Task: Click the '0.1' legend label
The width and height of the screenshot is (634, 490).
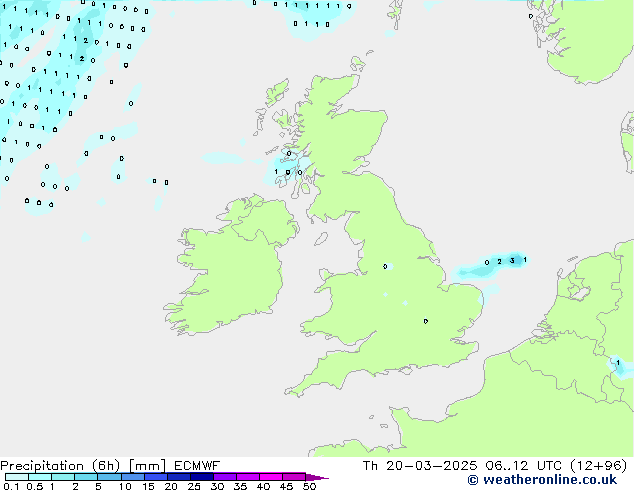Action: coord(11,486)
